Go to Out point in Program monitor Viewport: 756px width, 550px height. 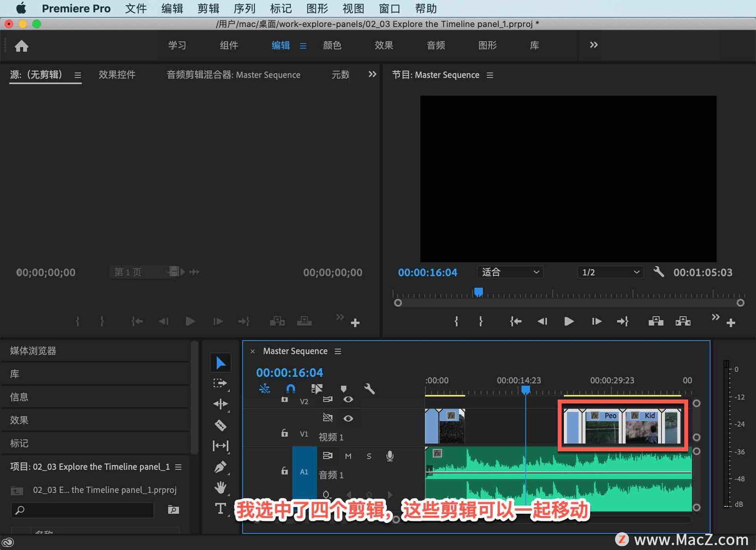coord(623,321)
